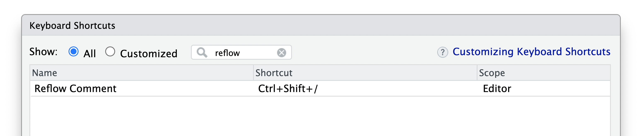Click the Show: label

click(43, 52)
